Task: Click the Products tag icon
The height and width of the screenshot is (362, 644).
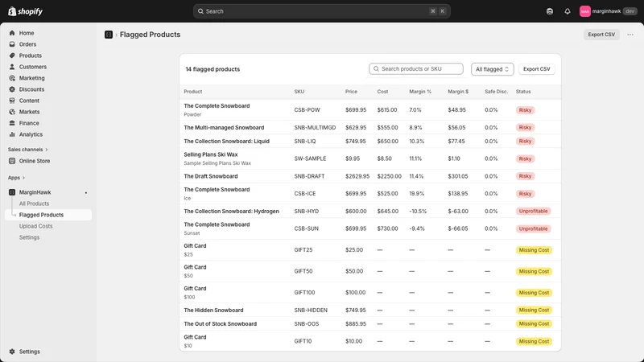Action: [x=12, y=56]
